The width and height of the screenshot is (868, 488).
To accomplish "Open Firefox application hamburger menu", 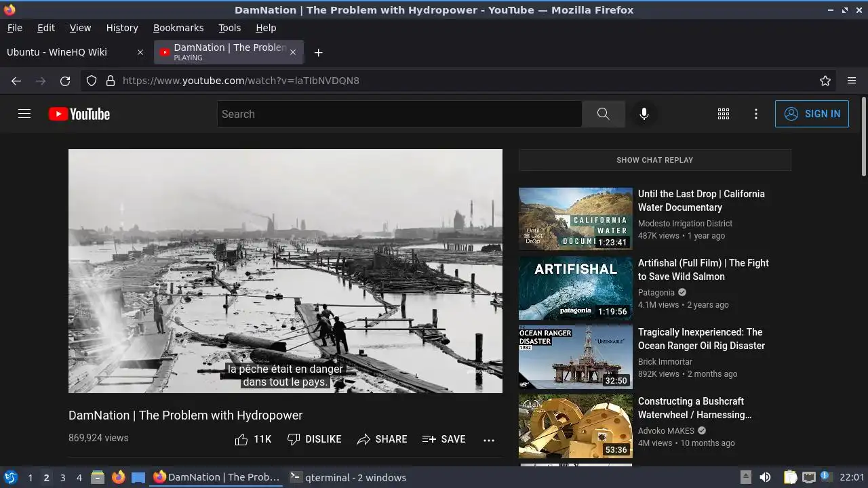I will pos(852,81).
